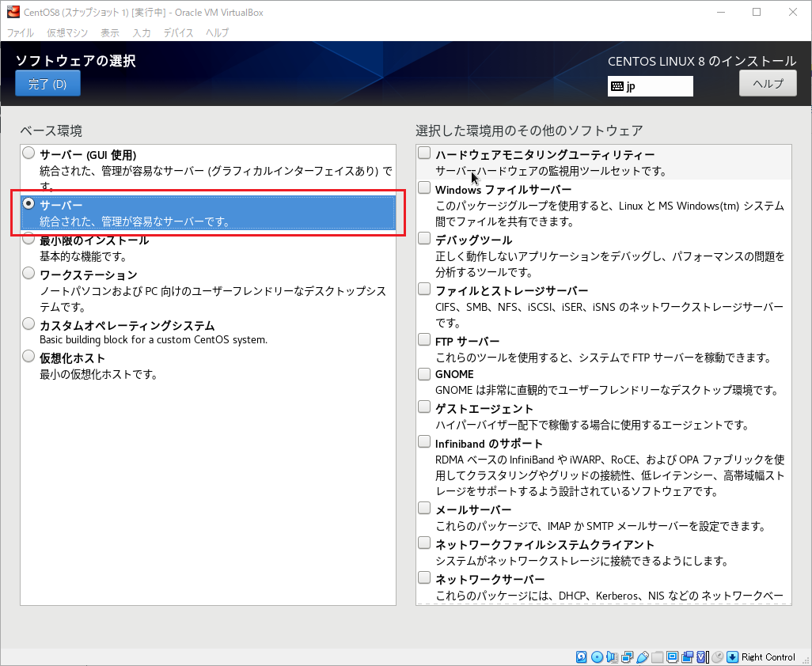Click the 基本的な機能です。 description text
The width and height of the screenshot is (812, 666).
pyautogui.click(x=83, y=256)
